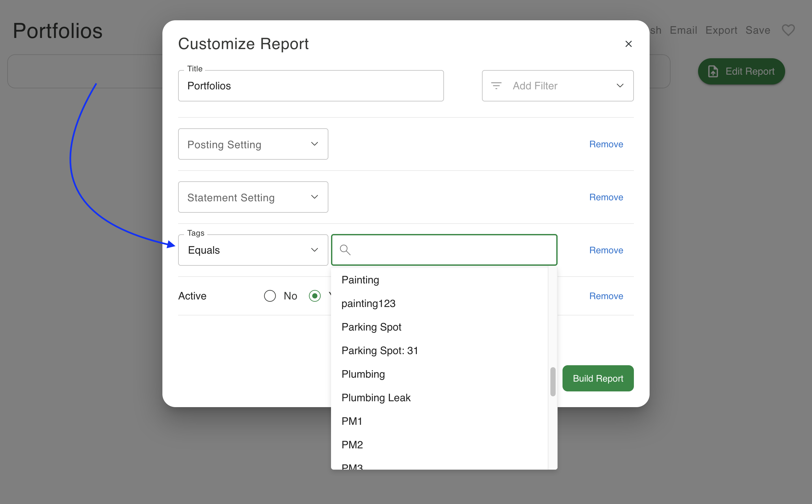Click into the Title text field
This screenshot has height=504, width=812.
tap(310, 86)
